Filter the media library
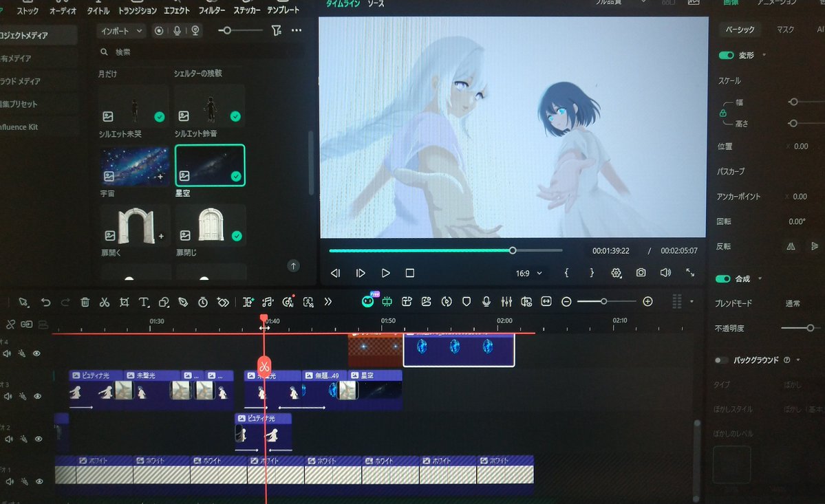The image size is (825, 504). tap(276, 30)
